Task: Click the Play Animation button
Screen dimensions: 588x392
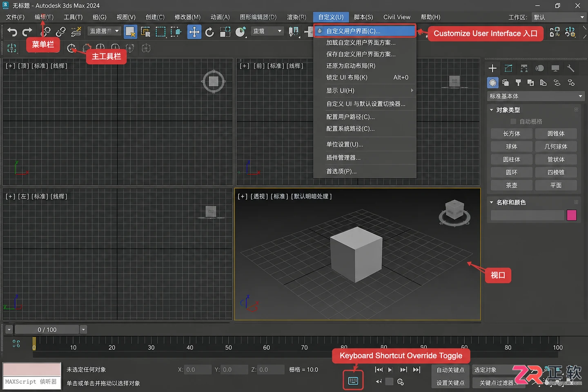Action: click(390, 370)
